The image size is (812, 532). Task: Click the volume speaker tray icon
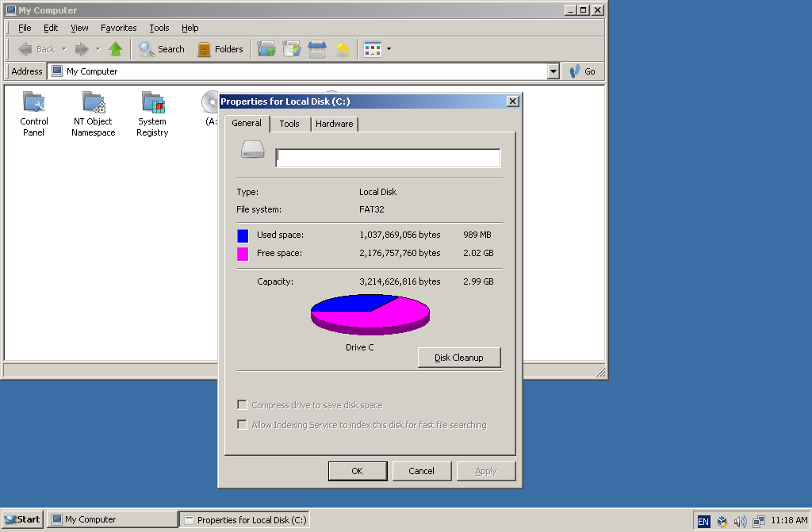coord(741,521)
